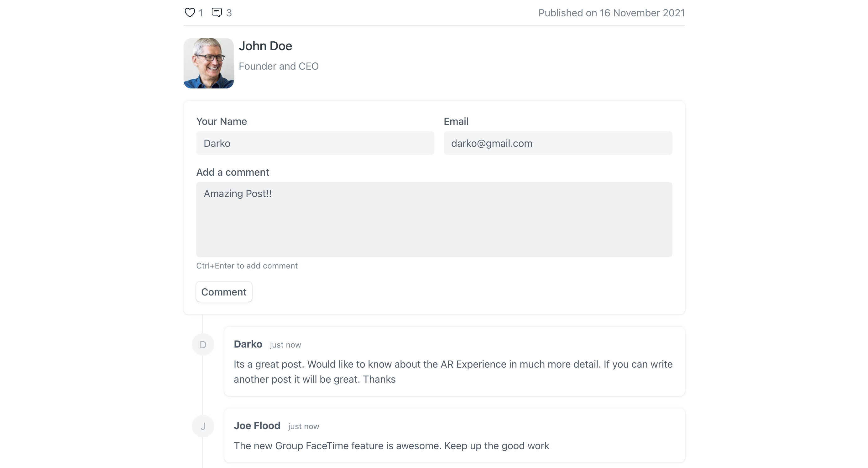Click the 'Published on 16 November 2021' date
Screen dimensions: 868x468
[x=611, y=13]
